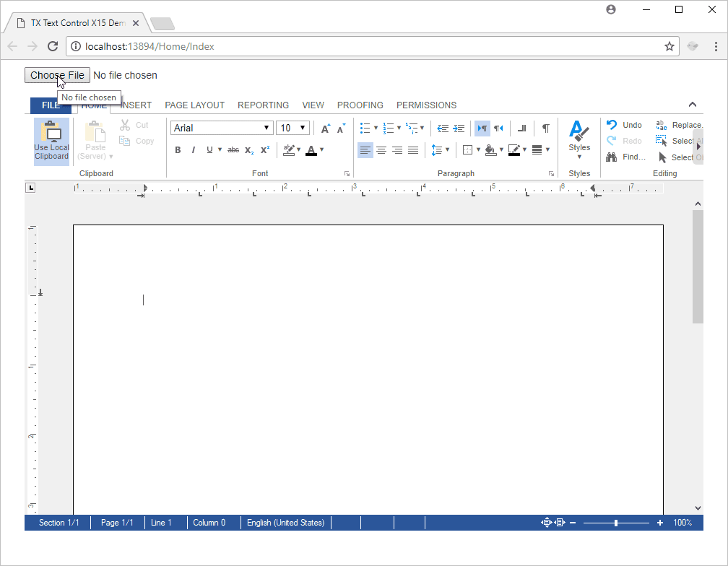Viewport: 728px width, 566px height.
Task: Toggle center paragraph alignment
Action: pyautogui.click(x=381, y=150)
